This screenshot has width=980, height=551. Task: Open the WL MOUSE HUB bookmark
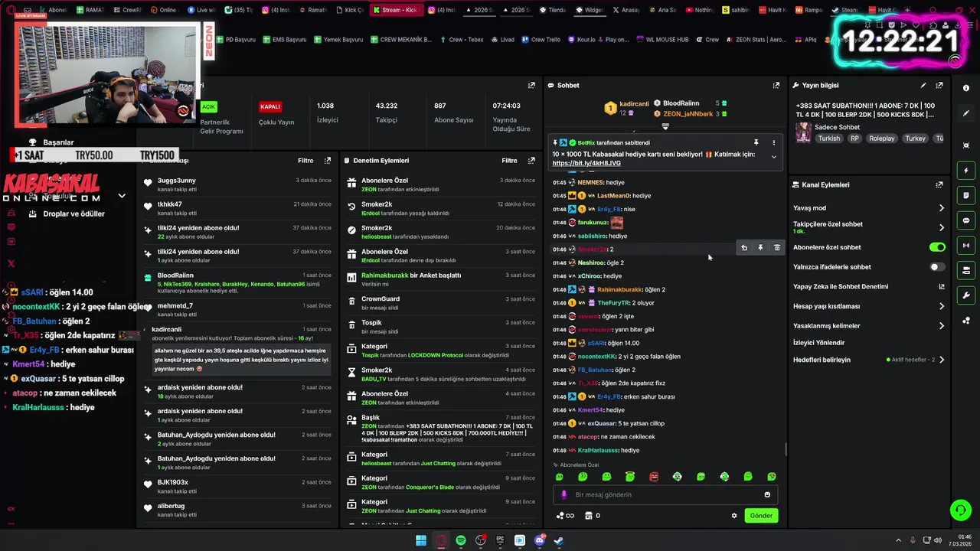point(661,39)
